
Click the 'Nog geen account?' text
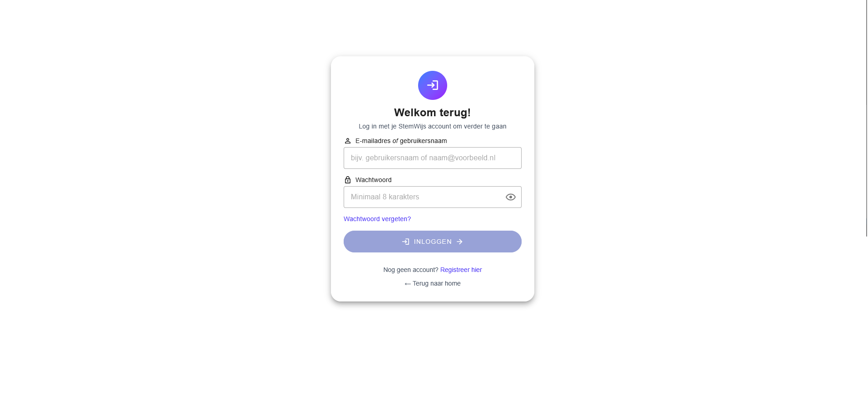point(410,270)
